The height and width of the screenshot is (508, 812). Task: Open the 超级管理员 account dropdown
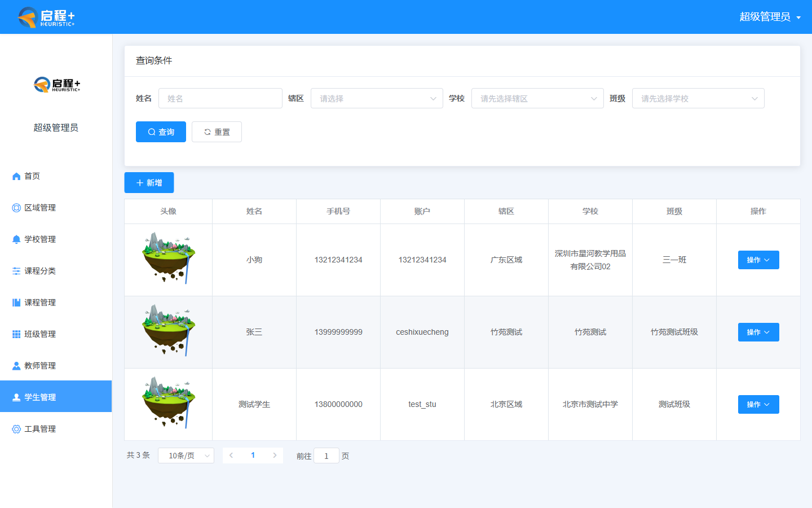click(x=770, y=17)
